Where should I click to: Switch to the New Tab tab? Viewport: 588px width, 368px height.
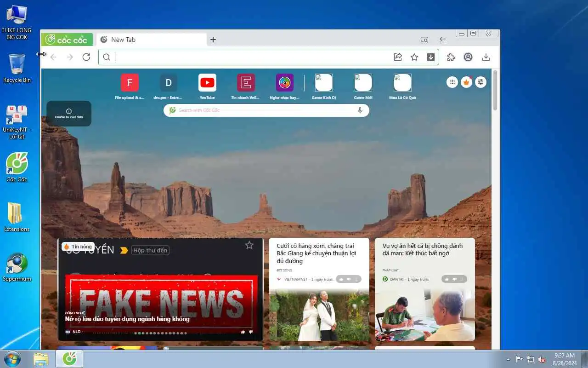pos(151,40)
